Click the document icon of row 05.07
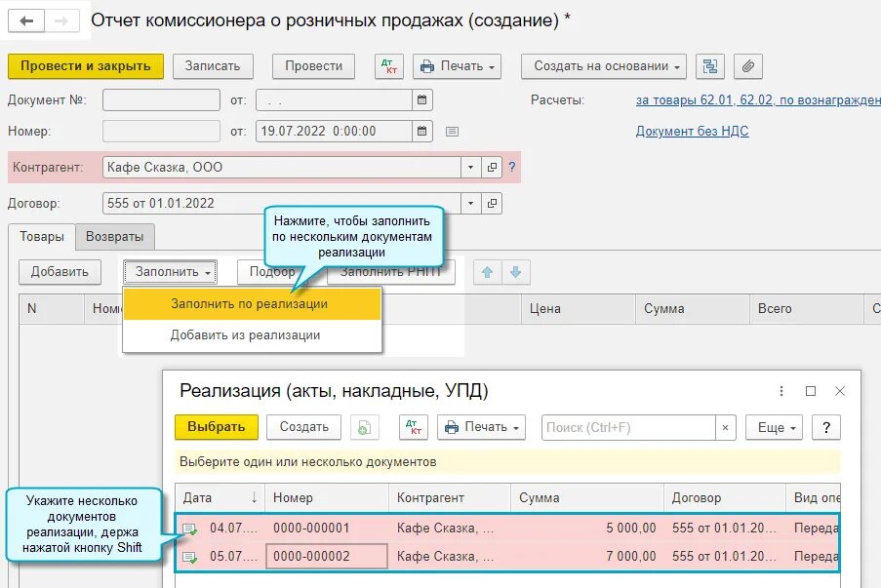The height and width of the screenshot is (588, 881). click(x=190, y=557)
